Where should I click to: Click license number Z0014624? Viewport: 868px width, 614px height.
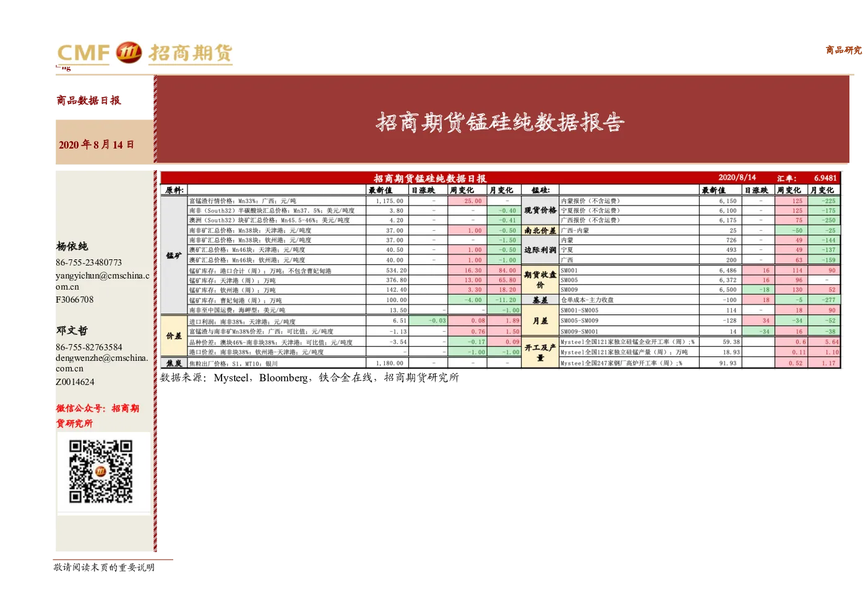tap(75, 382)
